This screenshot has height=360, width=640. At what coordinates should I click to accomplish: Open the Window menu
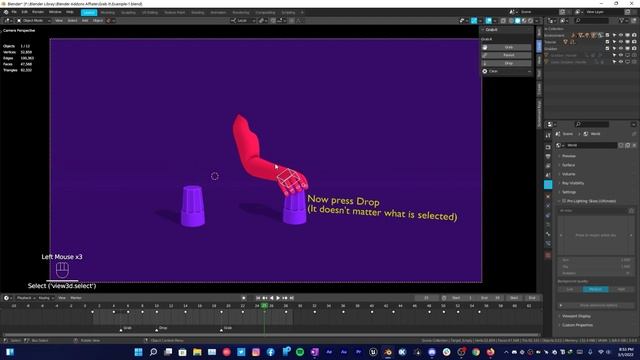coord(55,12)
